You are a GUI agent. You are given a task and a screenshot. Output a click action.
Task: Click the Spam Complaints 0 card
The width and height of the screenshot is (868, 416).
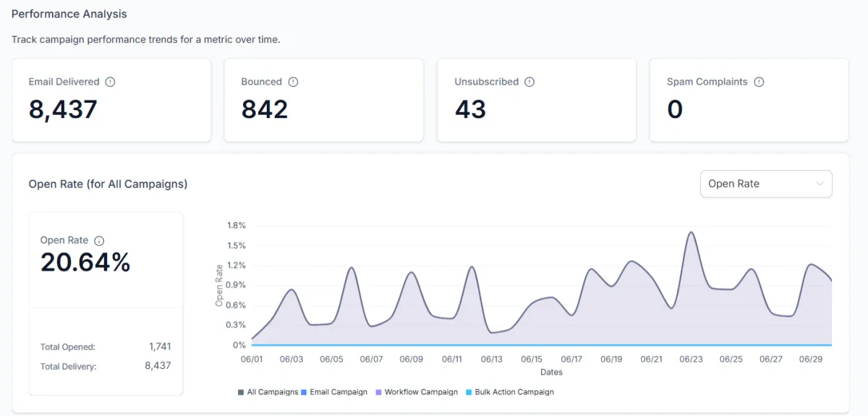(x=749, y=100)
